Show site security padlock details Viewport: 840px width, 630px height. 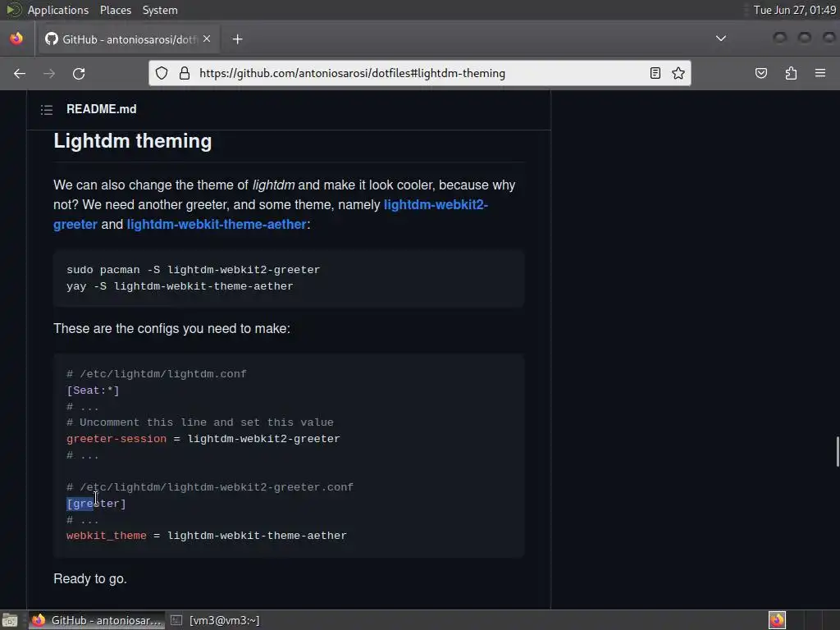coord(185,73)
